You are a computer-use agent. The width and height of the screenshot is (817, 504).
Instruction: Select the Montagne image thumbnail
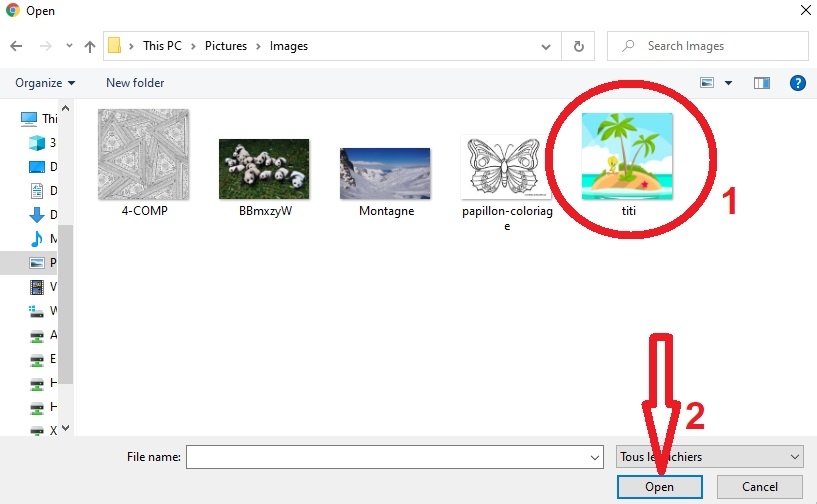(385, 173)
